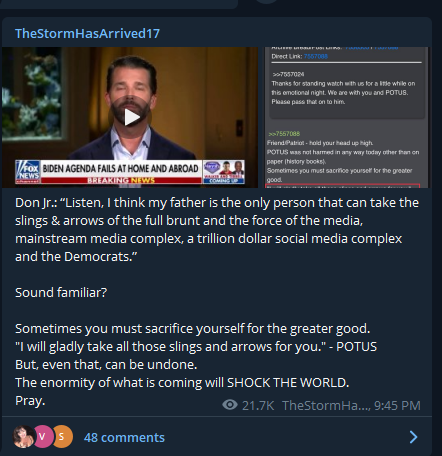Click the Sound familiar? text line
The height and width of the screenshot is (456, 442).
(61, 293)
